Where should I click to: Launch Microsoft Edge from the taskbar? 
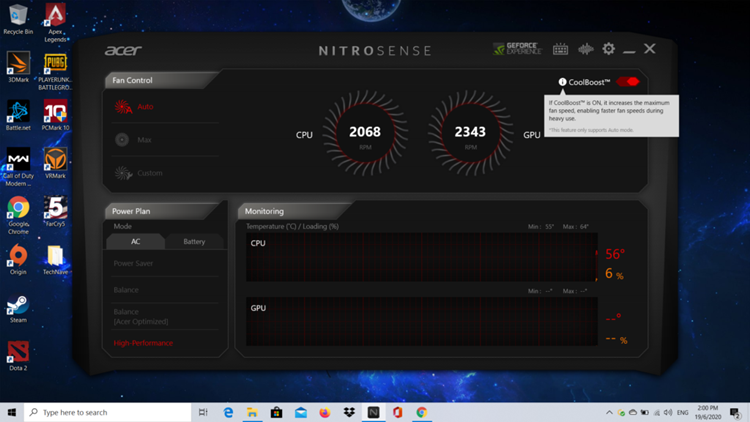(x=228, y=412)
